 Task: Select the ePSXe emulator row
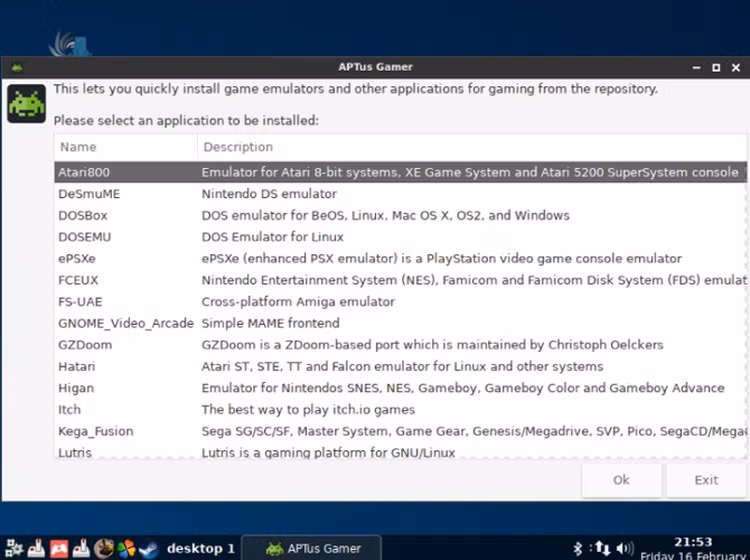(400, 258)
